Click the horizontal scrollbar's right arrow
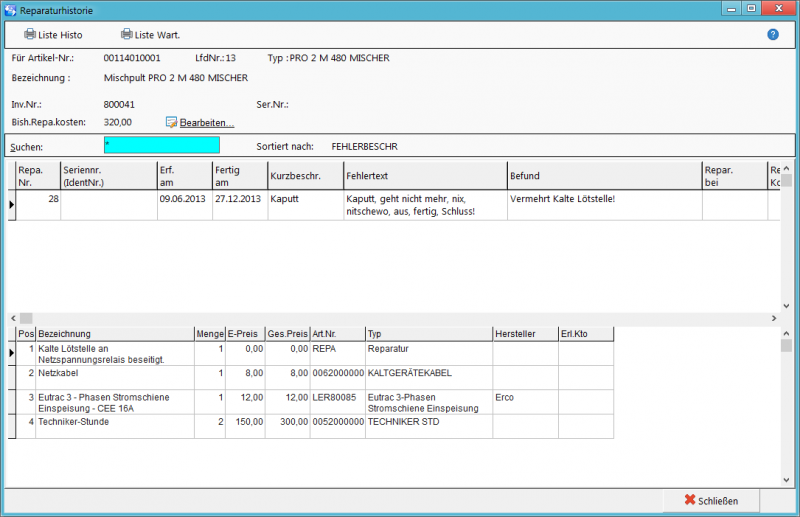This screenshot has width=800, height=517. click(x=774, y=318)
